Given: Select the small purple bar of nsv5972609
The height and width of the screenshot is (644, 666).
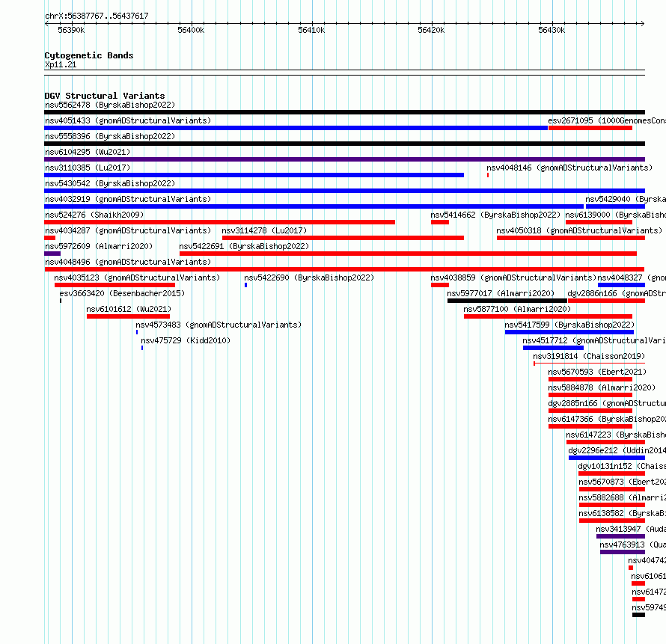Looking at the screenshot, I should tap(52, 254).
